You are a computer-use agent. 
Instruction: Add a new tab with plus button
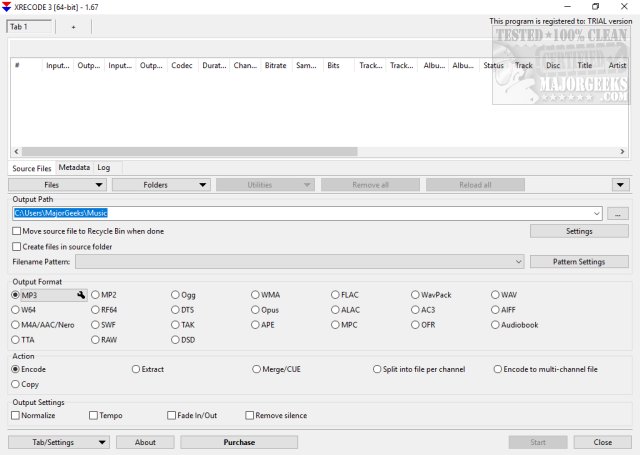click(72, 26)
